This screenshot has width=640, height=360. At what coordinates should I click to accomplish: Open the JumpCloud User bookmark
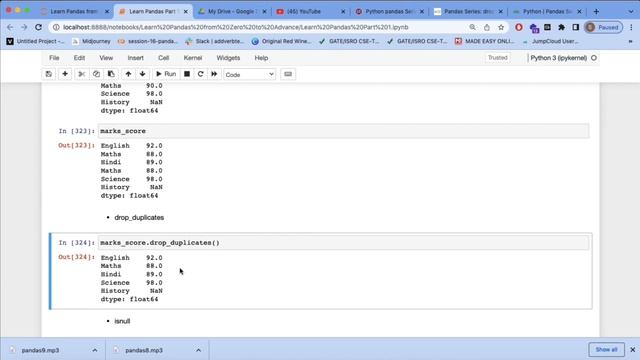tap(550, 41)
